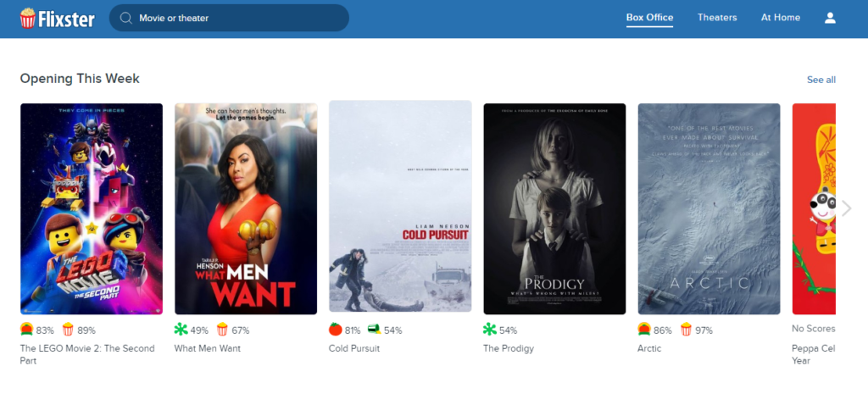Open the Box Office tab
The width and height of the screenshot is (868, 405).
649,18
